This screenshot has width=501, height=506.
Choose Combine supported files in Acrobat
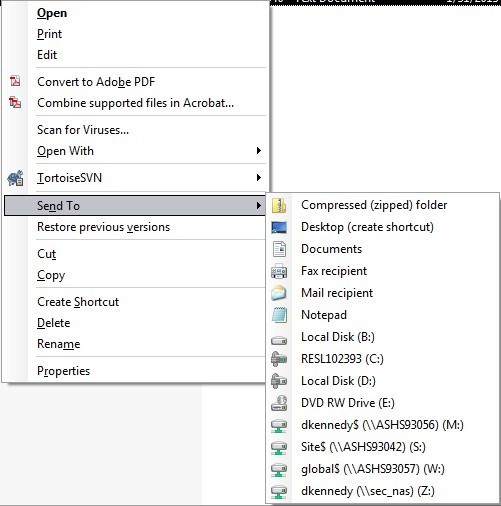135,103
